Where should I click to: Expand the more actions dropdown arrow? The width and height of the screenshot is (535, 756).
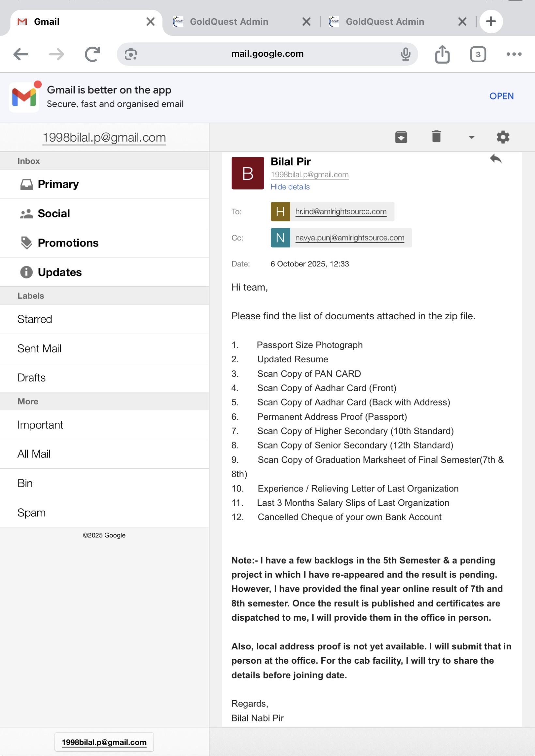point(471,137)
